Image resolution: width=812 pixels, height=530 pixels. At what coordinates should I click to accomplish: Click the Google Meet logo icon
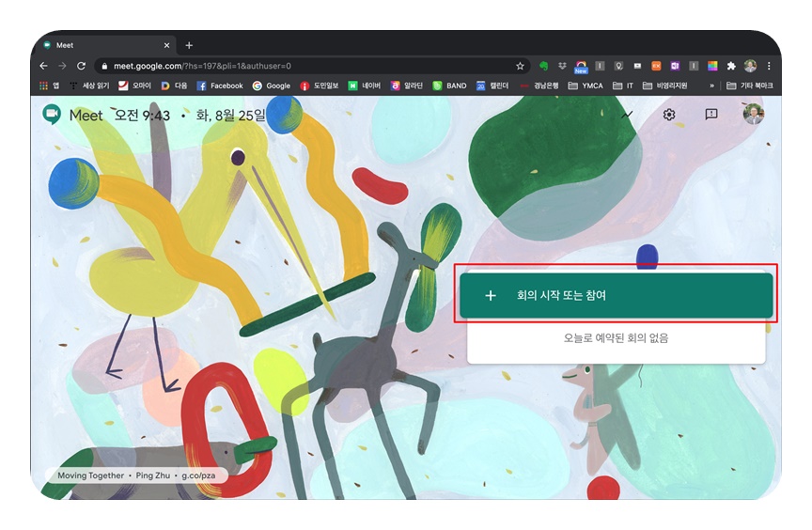[52, 115]
